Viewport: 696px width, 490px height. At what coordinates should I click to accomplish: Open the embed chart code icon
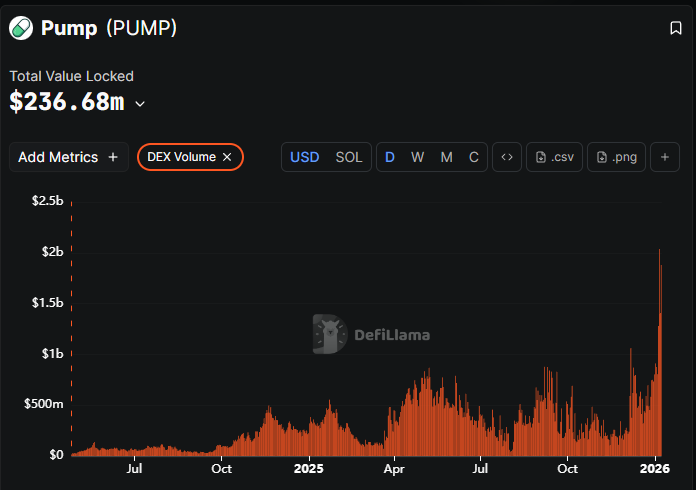point(507,157)
